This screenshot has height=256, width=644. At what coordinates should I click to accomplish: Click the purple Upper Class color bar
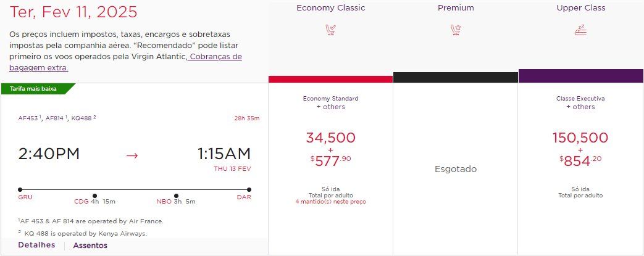[x=581, y=76]
